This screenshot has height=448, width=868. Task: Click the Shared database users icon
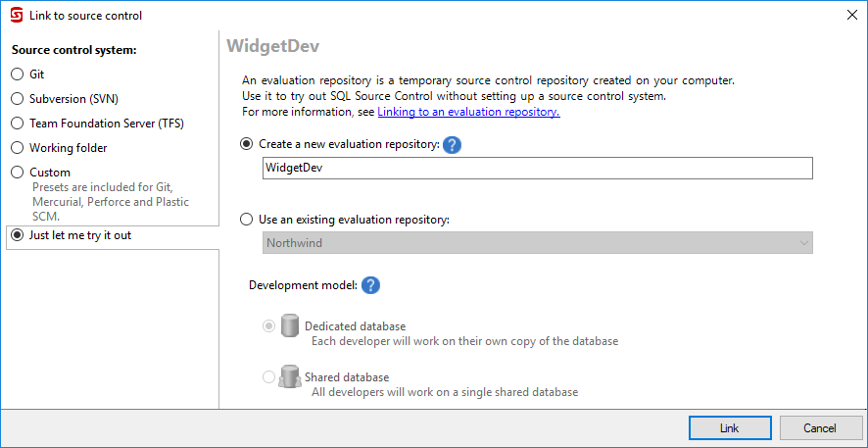(x=289, y=377)
